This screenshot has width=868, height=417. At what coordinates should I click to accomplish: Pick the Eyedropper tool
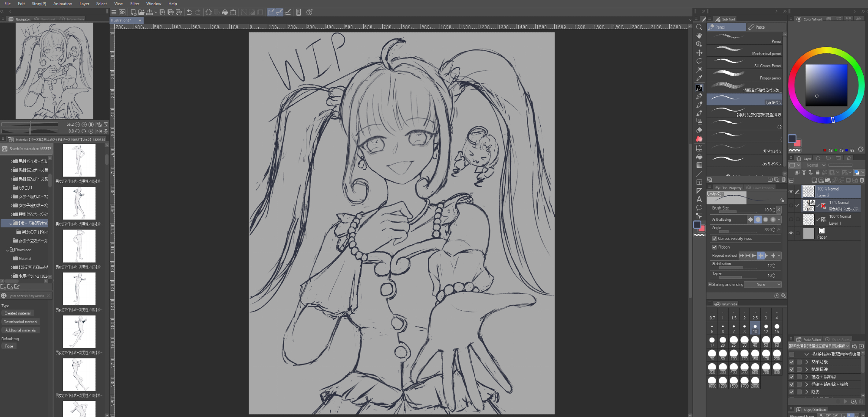(x=699, y=78)
